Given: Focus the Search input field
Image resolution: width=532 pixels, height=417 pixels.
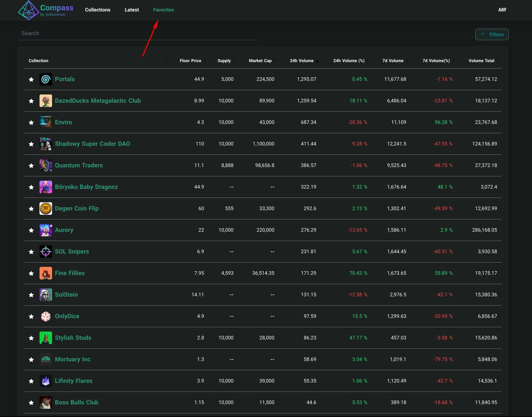Looking at the screenshot, I should [137, 33].
